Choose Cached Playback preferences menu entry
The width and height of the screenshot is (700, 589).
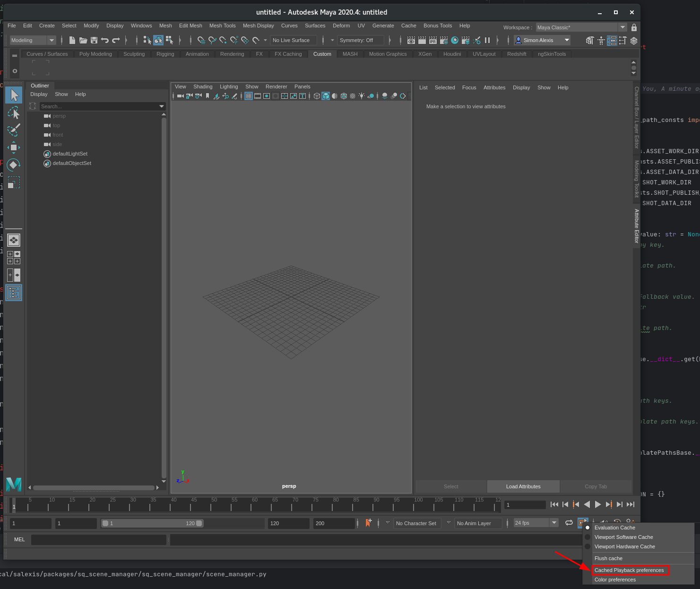point(629,570)
